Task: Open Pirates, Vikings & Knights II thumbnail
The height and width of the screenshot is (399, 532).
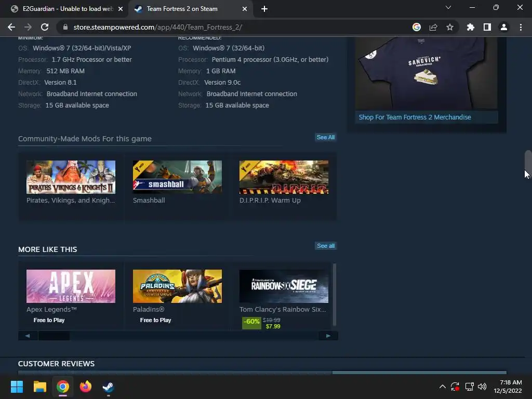Action: (x=71, y=177)
